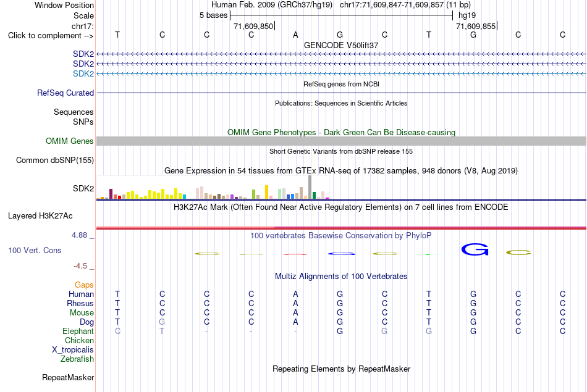Click the A base in the Mouse row
Screen dimensions: 587x392
tap(295, 313)
